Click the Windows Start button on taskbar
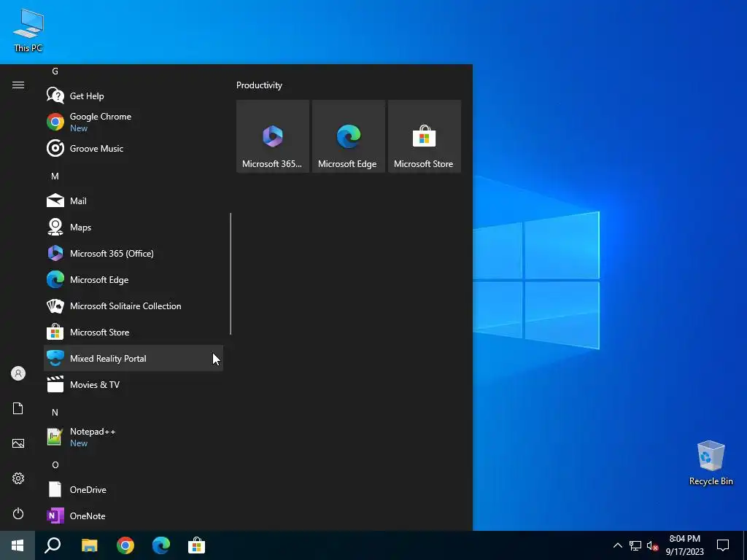Viewport: 747px width, 560px height. click(18, 545)
